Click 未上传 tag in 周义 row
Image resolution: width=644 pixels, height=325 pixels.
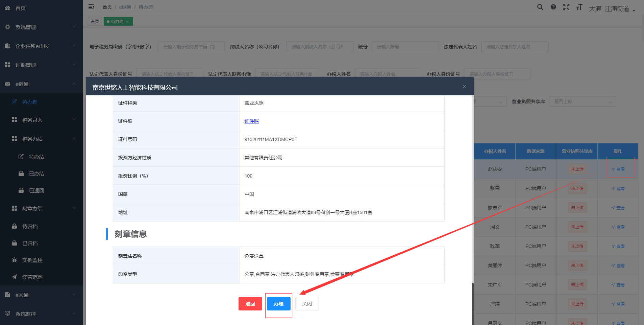(x=577, y=227)
